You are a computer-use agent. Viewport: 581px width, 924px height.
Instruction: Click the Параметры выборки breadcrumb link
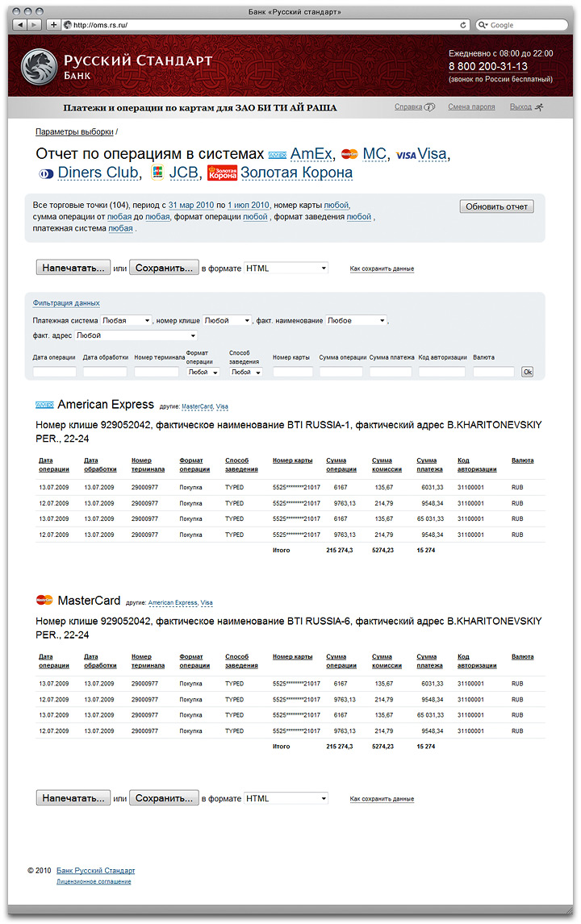pyautogui.click(x=73, y=131)
